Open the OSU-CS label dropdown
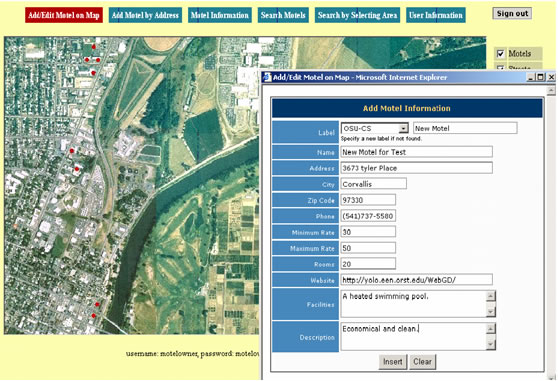 [403, 128]
